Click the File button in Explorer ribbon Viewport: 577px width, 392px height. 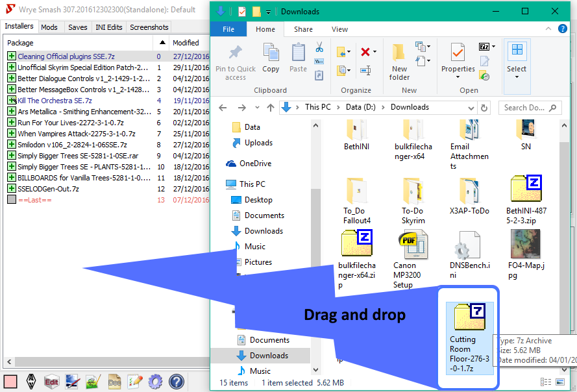[x=228, y=29]
